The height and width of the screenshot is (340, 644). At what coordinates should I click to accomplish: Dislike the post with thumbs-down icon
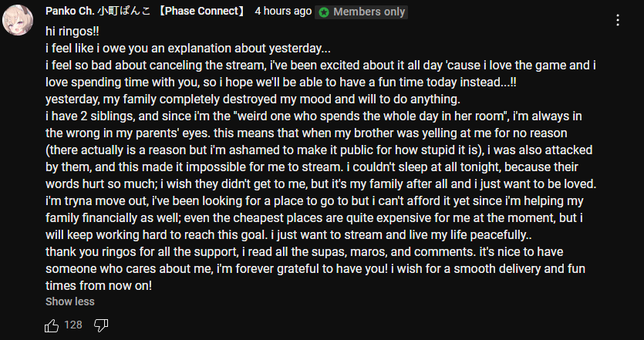[x=100, y=325]
